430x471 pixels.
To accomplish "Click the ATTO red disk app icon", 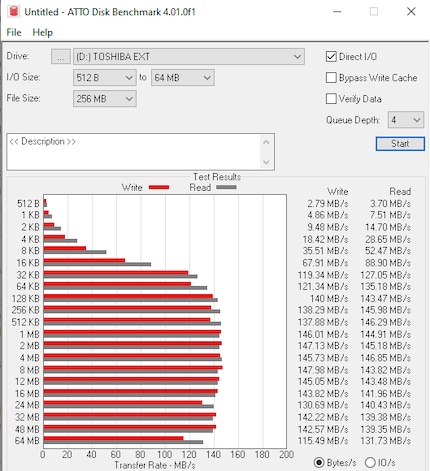I will pos(14,11).
